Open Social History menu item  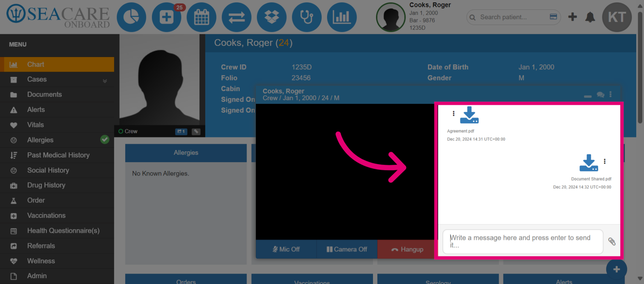(57, 170)
